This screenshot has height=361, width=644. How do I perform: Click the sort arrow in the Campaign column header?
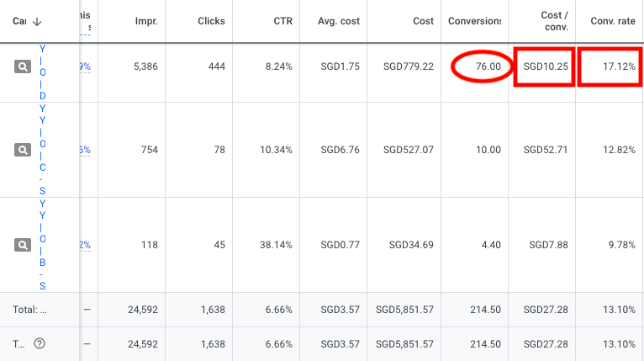click(37, 21)
